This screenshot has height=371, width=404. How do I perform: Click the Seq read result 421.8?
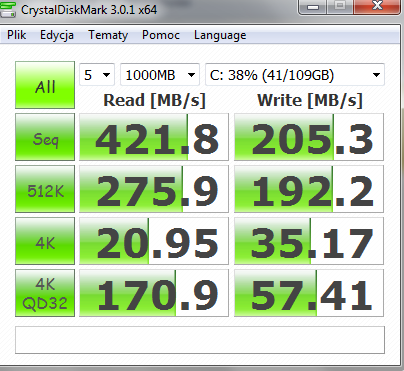point(154,137)
